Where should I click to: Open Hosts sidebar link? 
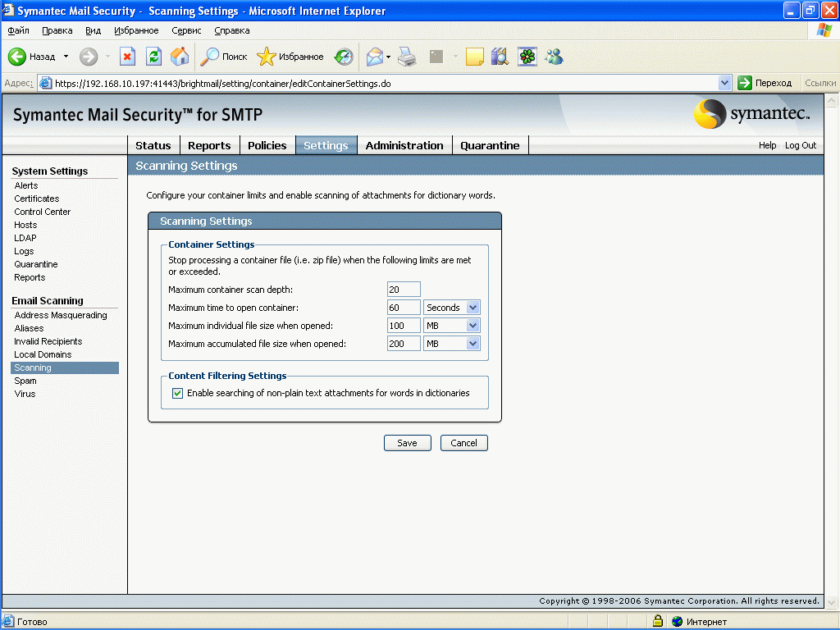tap(25, 225)
